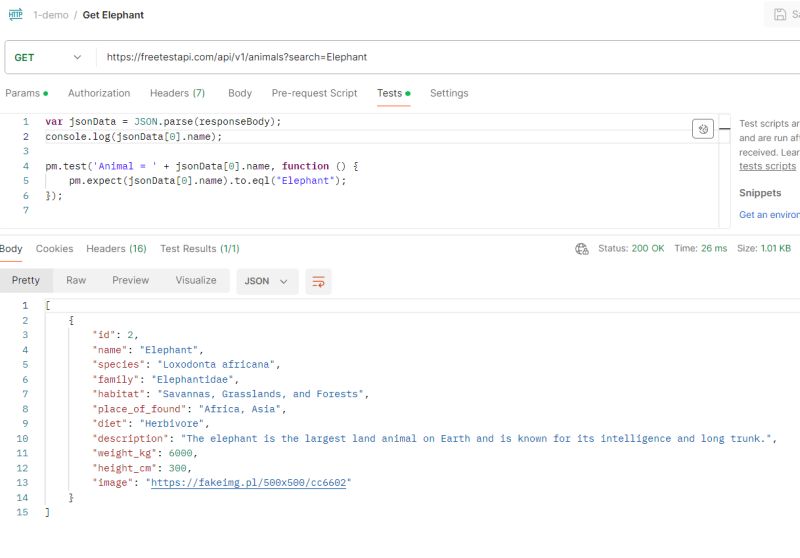Click the Snippets heading in side panel
Screen dimensions: 800x558
pyautogui.click(x=760, y=193)
